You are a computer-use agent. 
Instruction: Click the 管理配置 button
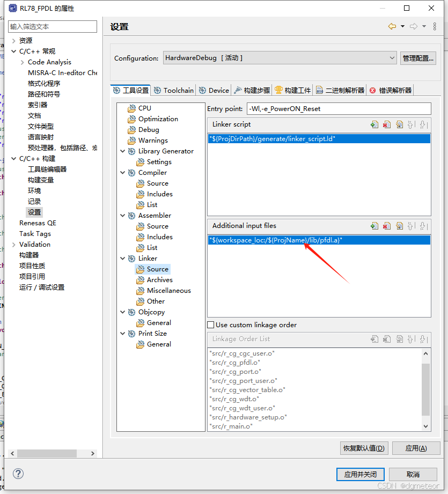418,57
